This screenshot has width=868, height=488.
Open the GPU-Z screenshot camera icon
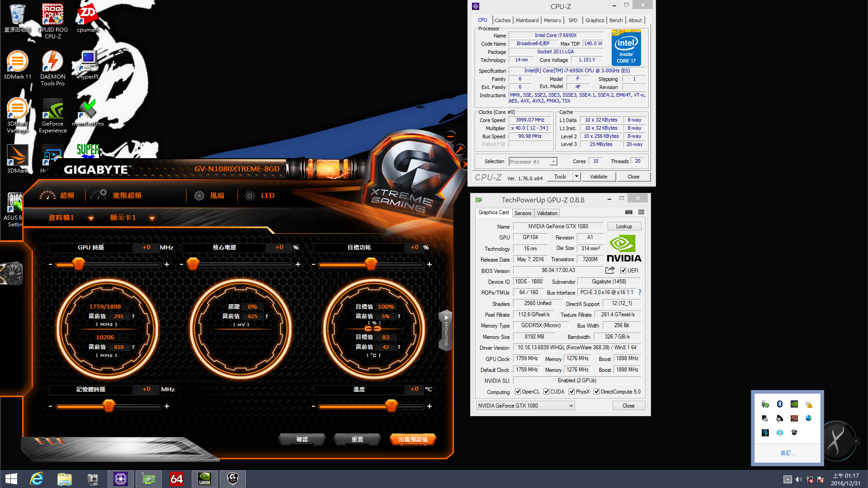(x=629, y=212)
